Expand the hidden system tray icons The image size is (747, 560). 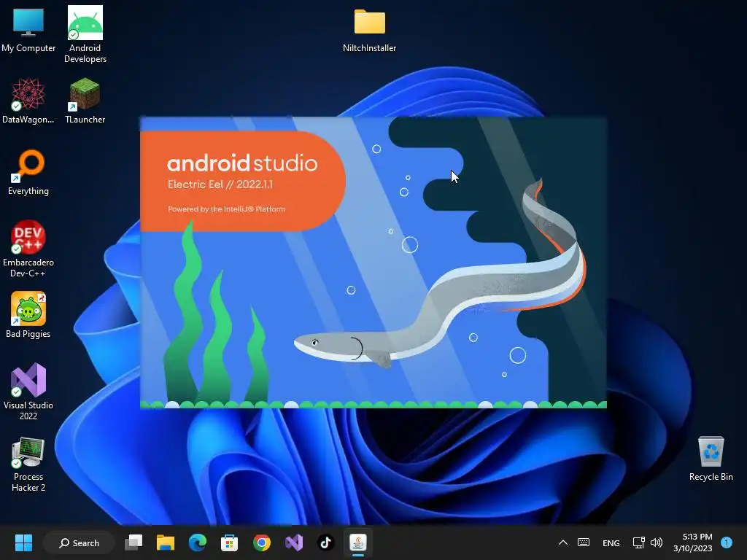click(x=562, y=542)
